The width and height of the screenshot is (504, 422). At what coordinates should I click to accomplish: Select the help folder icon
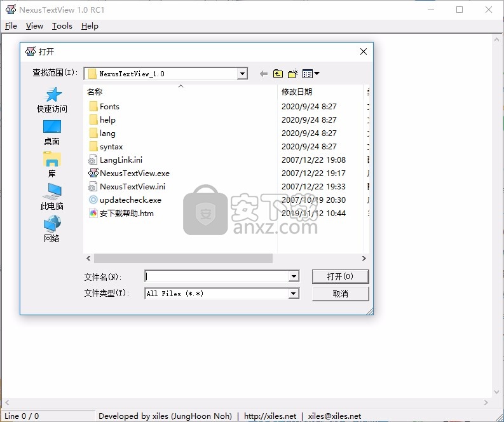tap(93, 120)
